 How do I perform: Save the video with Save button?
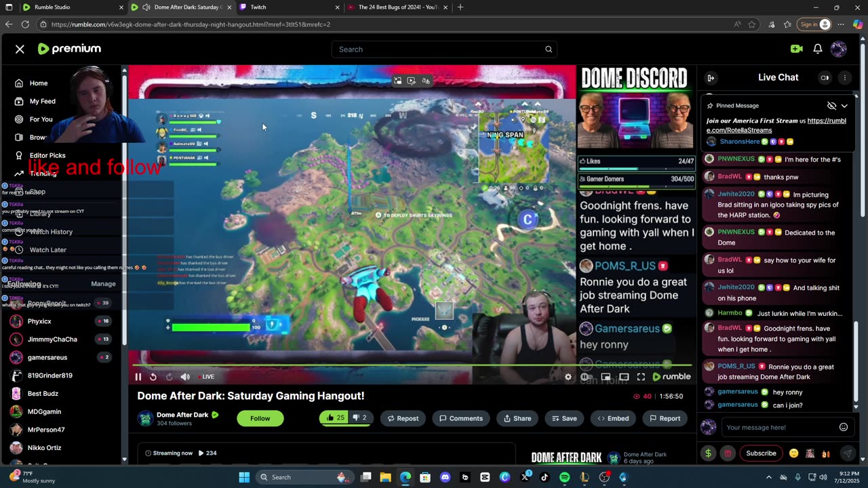click(564, 418)
